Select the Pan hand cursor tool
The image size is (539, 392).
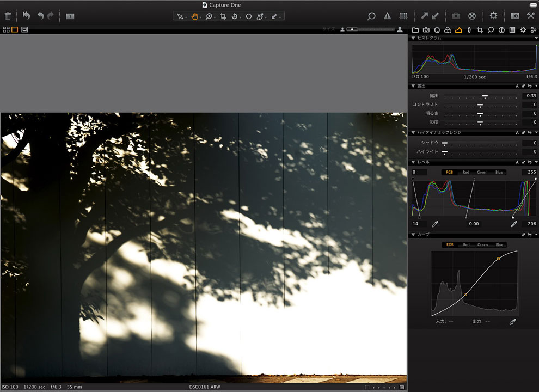coord(194,16)
